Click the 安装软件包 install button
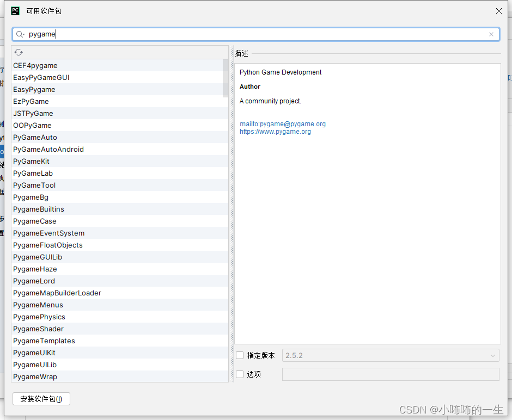The width and height of the screenshot is (512, 420). point(41,399)
